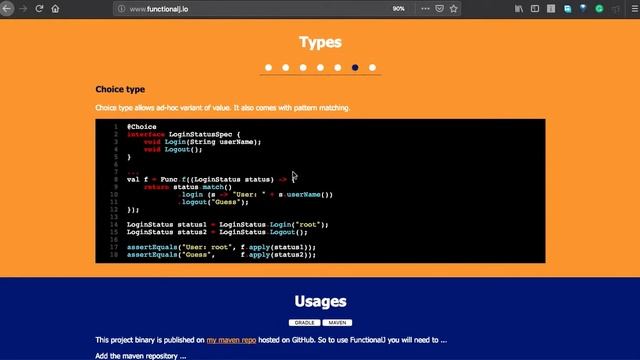Click the forward navigation arrow

click(x=23, y=9)
